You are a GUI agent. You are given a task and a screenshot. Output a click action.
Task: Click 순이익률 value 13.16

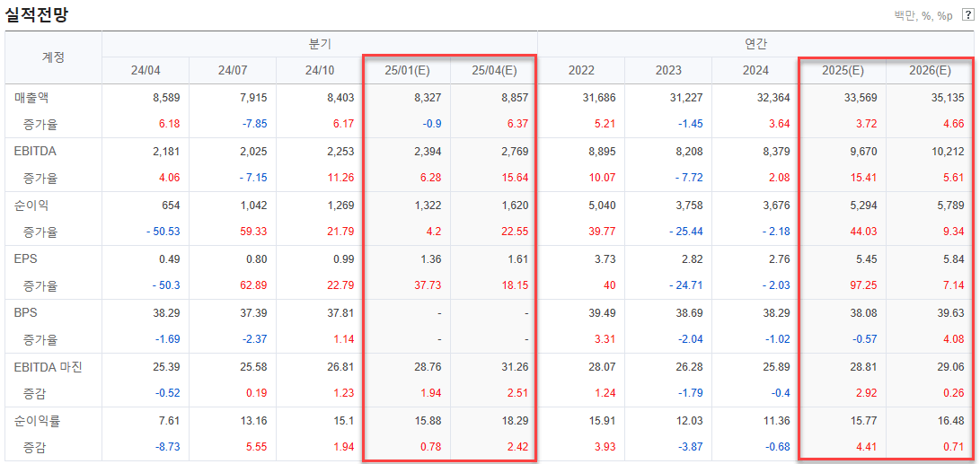(x=254, y=420)
